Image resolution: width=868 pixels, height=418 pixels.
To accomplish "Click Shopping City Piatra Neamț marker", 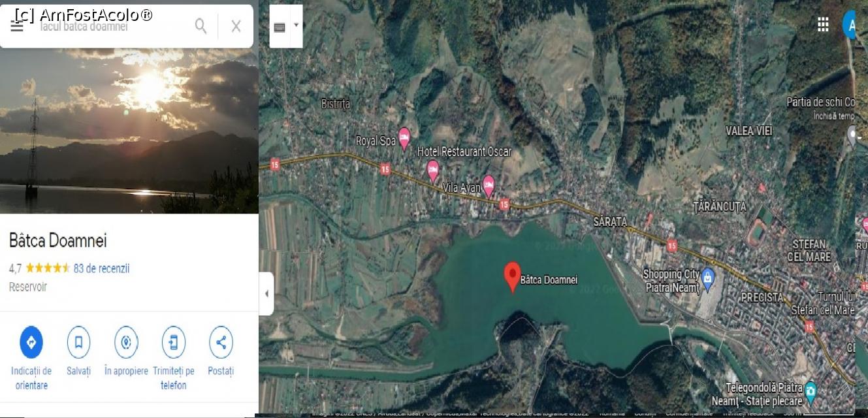I will click(707, 278).
